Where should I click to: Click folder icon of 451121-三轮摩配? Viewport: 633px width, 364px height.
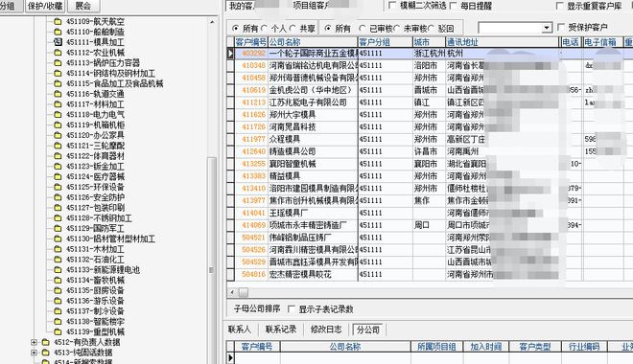(58, 146)
